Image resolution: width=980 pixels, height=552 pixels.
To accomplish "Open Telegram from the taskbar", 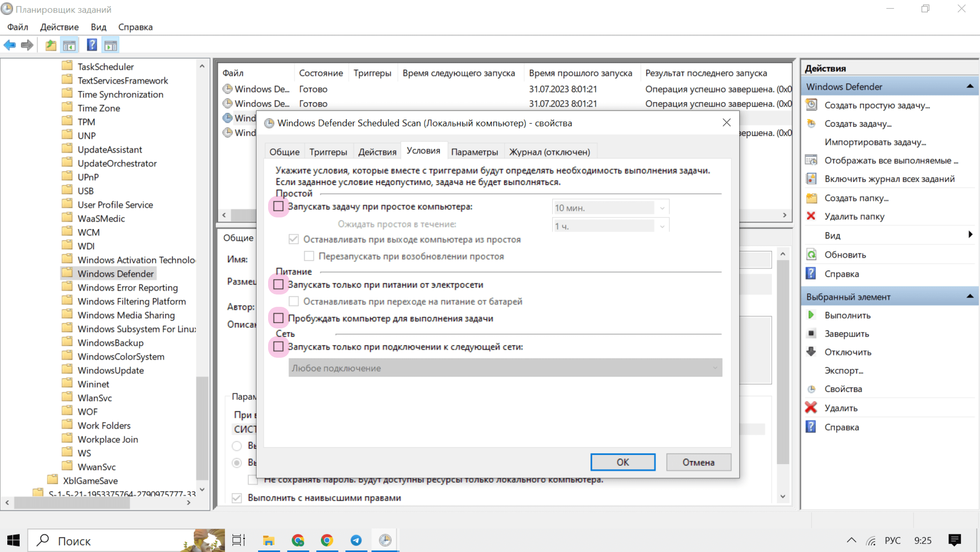I will pos(356,540).
